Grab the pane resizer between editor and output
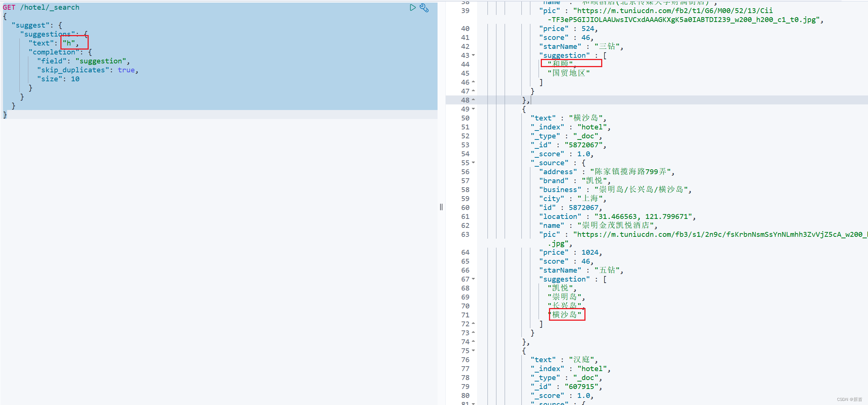The height and width of the screenshot is (405, 868). 441,207
